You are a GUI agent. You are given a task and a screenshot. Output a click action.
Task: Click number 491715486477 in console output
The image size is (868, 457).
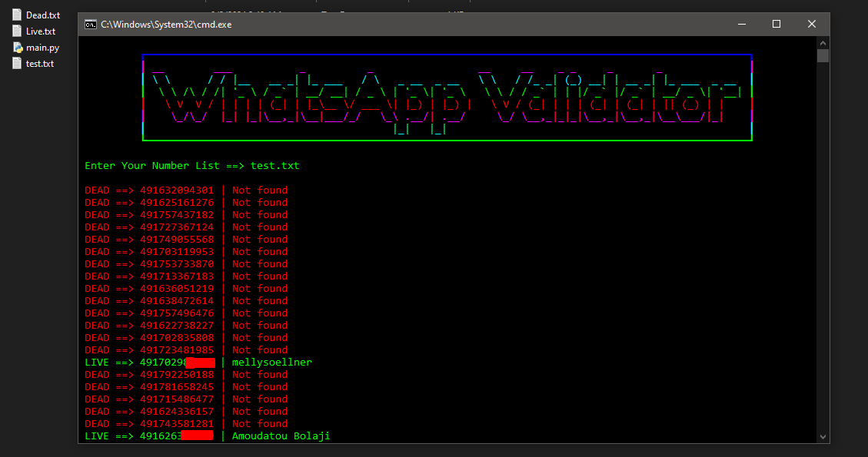177,399
